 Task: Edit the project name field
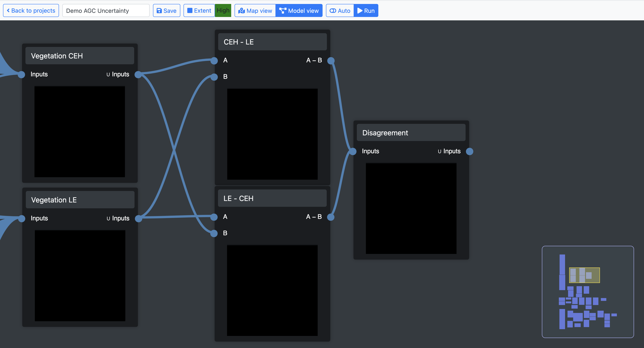106,11
